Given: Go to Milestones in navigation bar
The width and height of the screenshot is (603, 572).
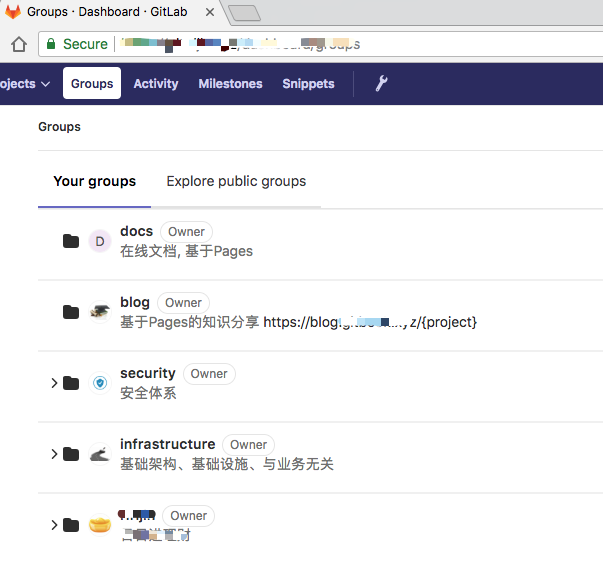Looking at the screenshot, I should coord(230,84).
